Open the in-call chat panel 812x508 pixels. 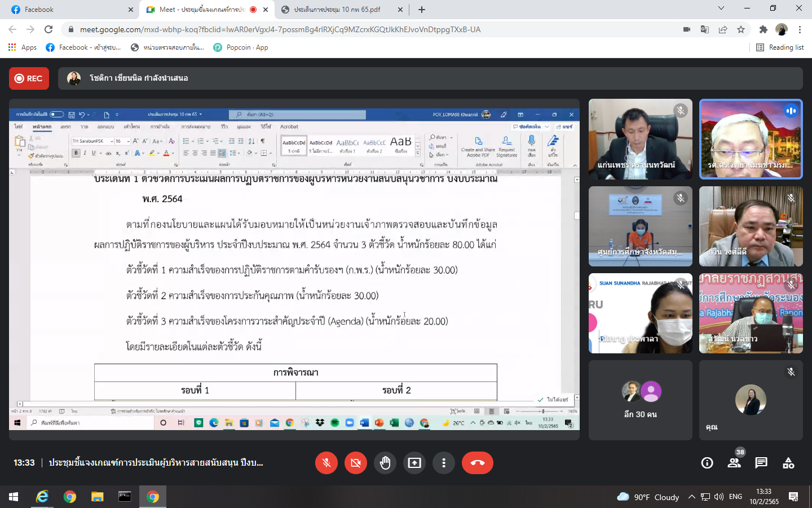(x=761, y=463)
